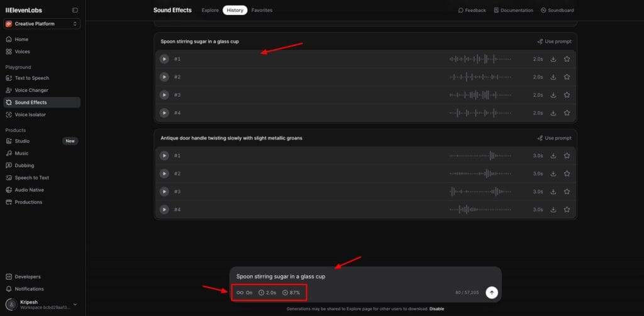Submit prompt with the arrow button
This screenshot has width=644, height=316.
[x=492, y=293]
